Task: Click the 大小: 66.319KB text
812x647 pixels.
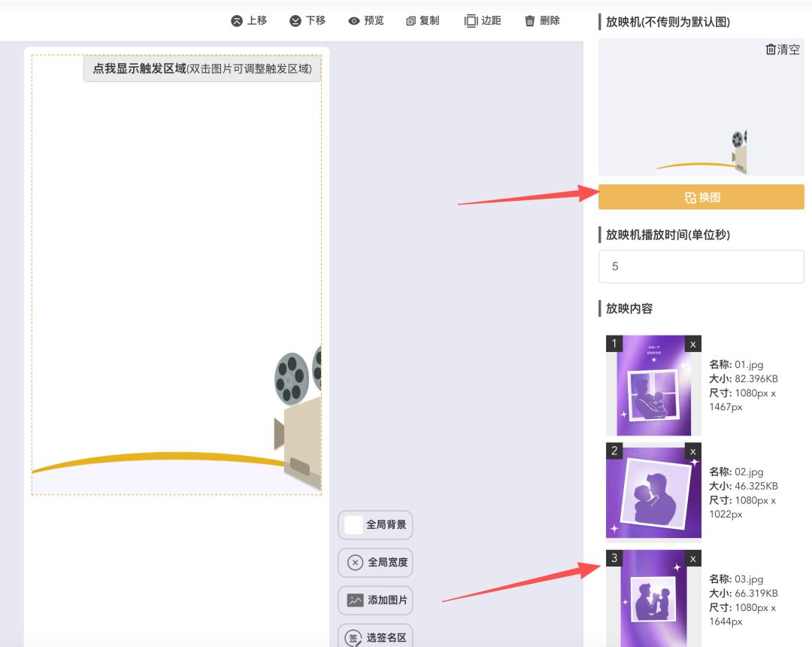Action: pos(743,593)
